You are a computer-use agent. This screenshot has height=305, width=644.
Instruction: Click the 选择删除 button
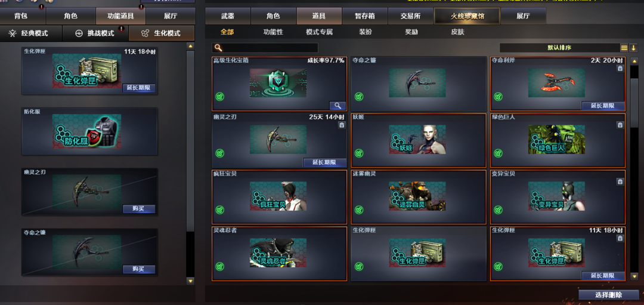[608, 295]
